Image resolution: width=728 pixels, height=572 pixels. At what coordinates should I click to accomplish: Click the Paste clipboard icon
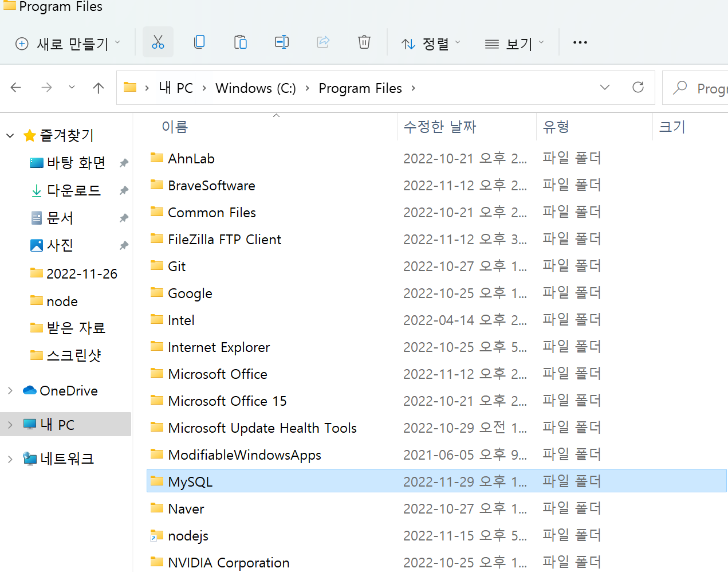point(241,42)
